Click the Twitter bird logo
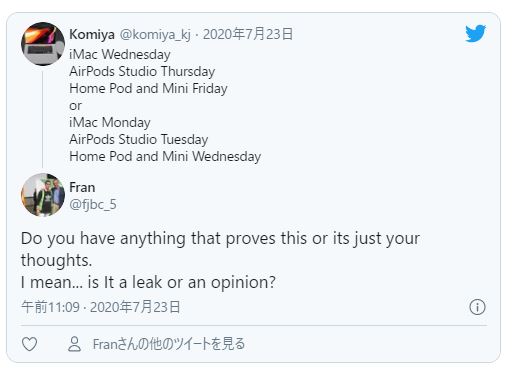 pos(476,33)
